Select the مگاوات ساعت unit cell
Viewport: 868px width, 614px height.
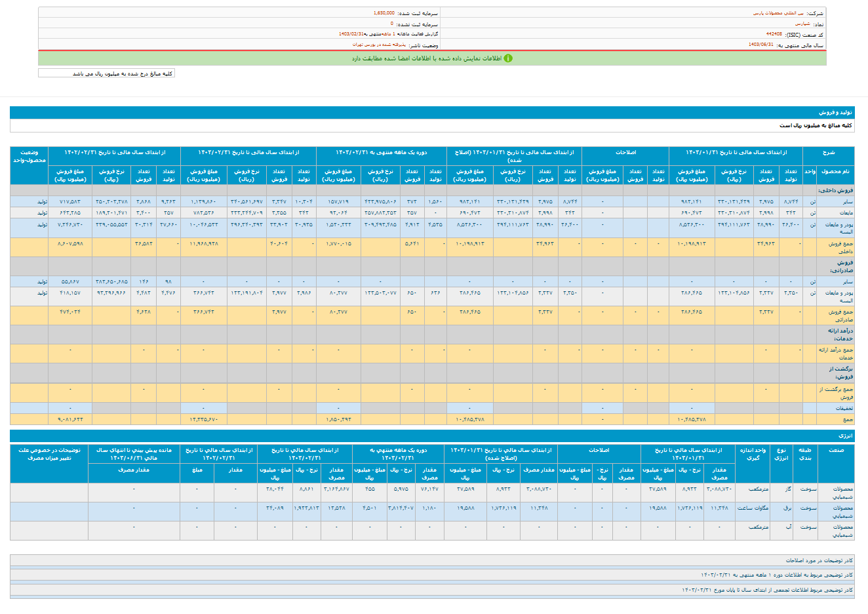(753, 508)
